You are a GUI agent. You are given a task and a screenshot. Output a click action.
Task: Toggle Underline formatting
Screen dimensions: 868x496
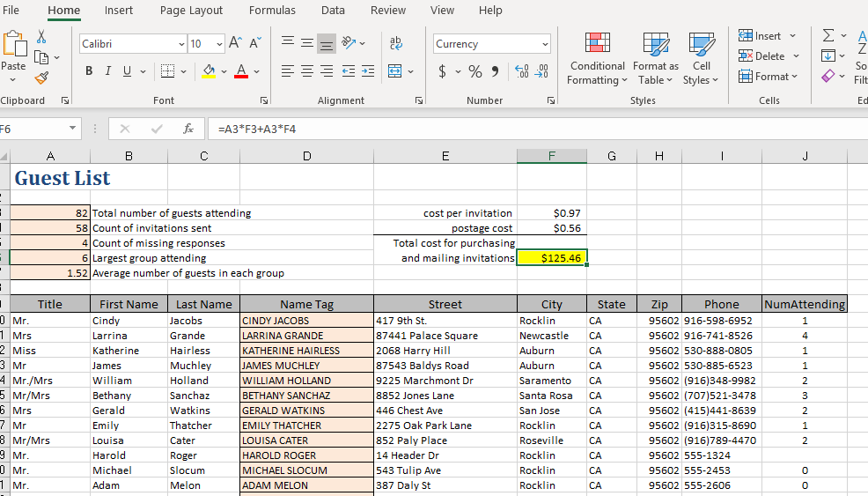[x=128, y=71]
